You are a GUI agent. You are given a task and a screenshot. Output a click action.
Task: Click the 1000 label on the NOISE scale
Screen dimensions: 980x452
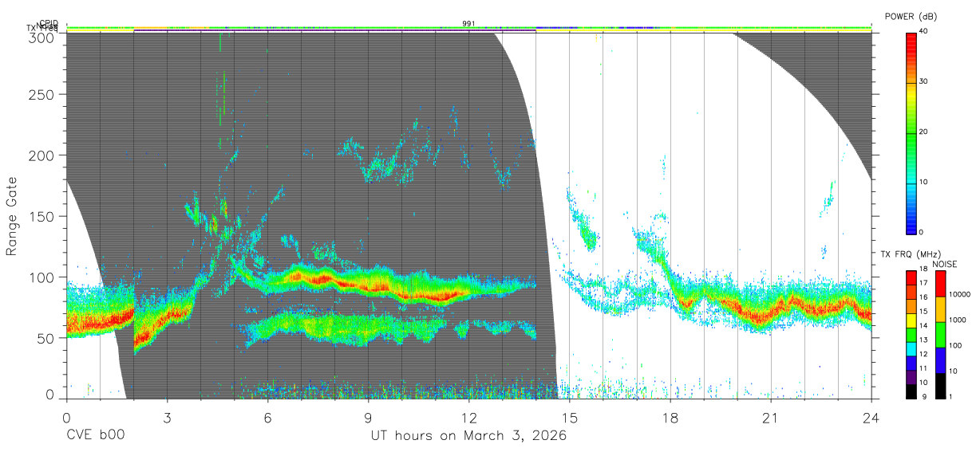[x=958, y=320]
